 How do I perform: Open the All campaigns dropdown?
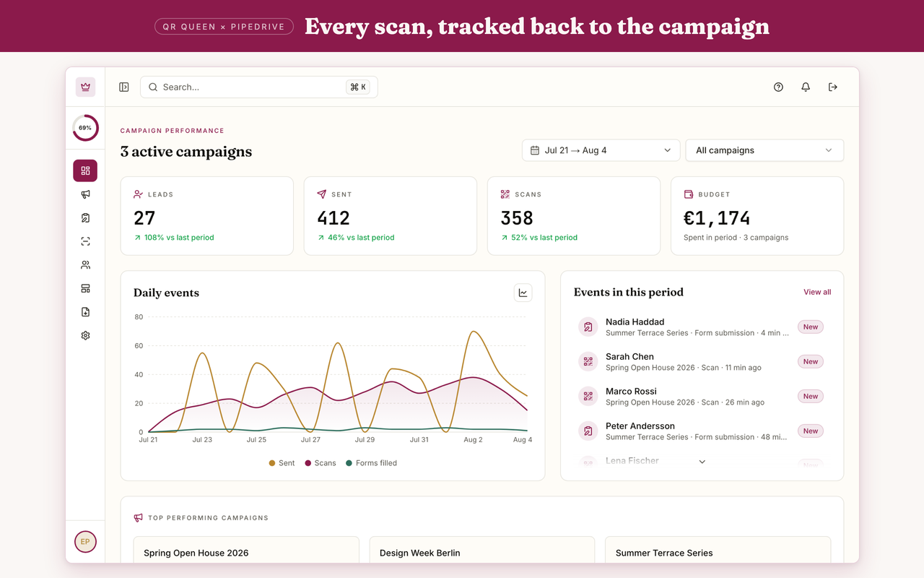click(764, 150)
